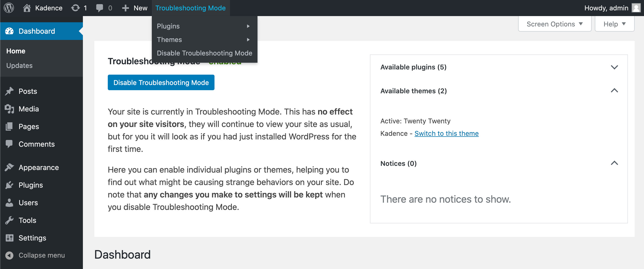644x269 pixels.
Task: Click the updates refresh icon
Action: [x=75, y=8]
